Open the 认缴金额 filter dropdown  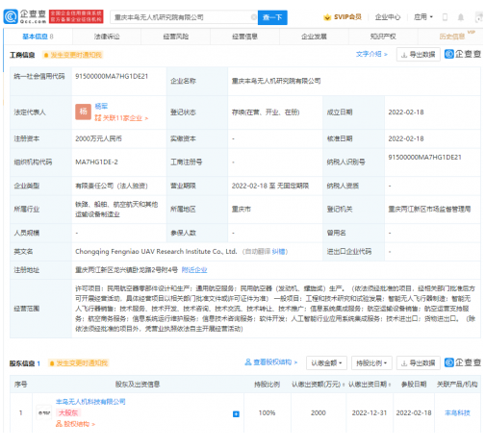tap(326, 363)
